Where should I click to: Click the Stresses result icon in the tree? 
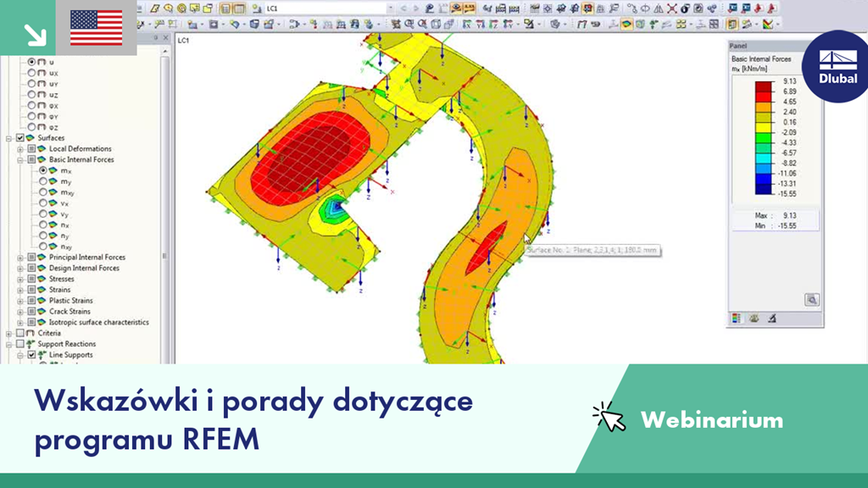[x=41, y=278]
